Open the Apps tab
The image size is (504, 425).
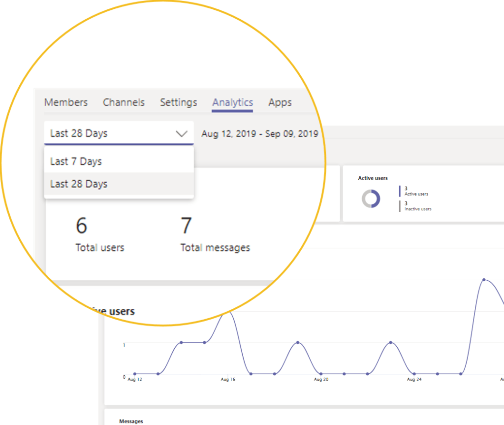[280, 102]
